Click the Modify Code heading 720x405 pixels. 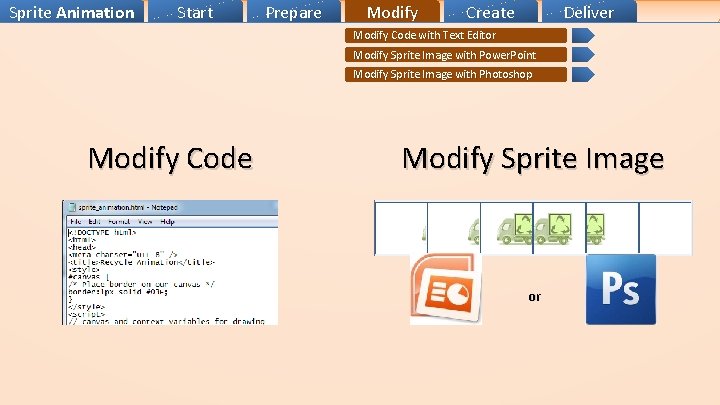pos(170,158)
